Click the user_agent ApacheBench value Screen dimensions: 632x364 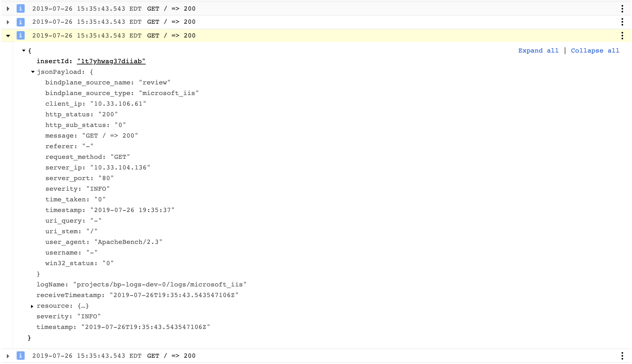tap(128, 242)
